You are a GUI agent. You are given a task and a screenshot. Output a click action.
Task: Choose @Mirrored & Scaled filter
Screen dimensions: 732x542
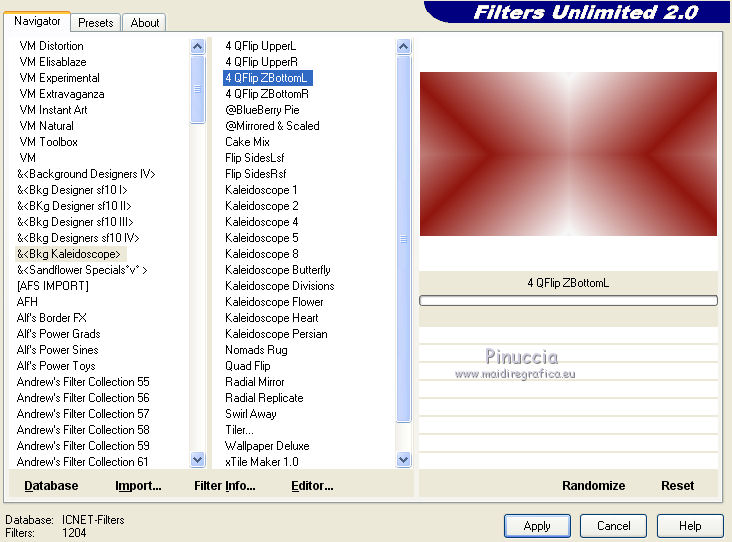tap(272, 126)
